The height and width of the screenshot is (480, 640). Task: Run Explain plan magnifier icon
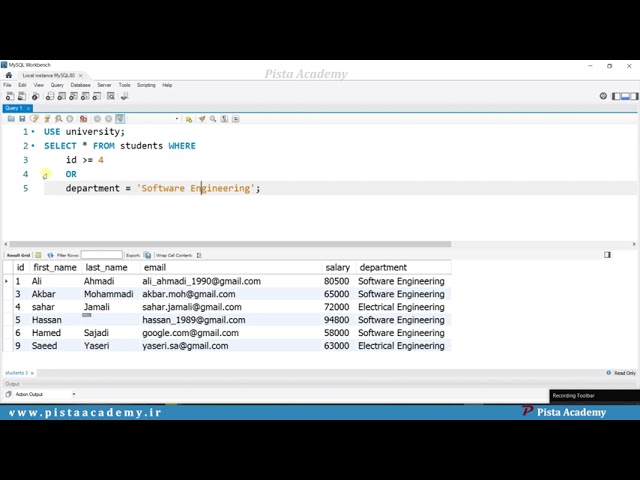pyautogui.click(x=59, y=119)
